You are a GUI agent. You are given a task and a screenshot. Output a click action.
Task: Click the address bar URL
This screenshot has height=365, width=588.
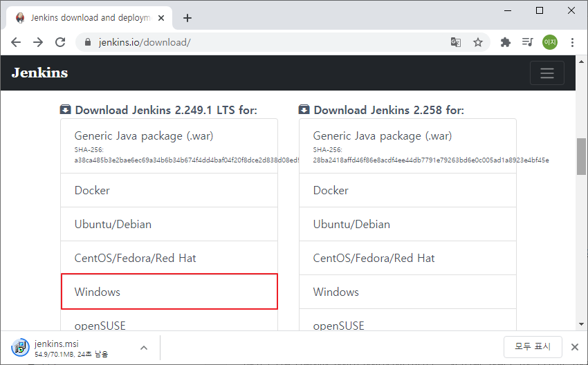[145, 42]
